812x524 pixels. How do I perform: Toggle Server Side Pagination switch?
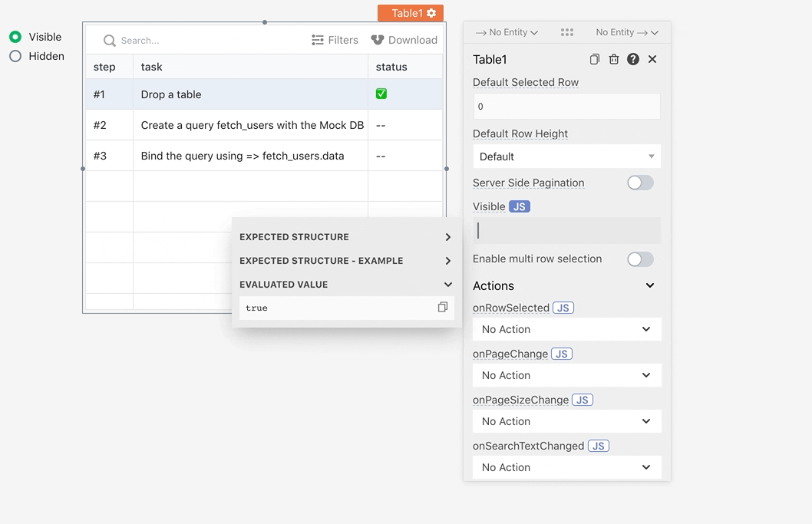[640, 183]
